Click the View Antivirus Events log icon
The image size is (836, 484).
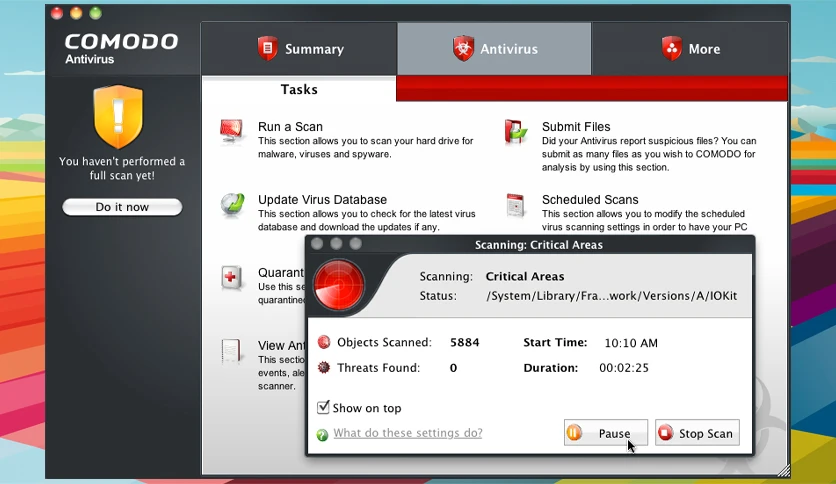[x=232, y=351]
